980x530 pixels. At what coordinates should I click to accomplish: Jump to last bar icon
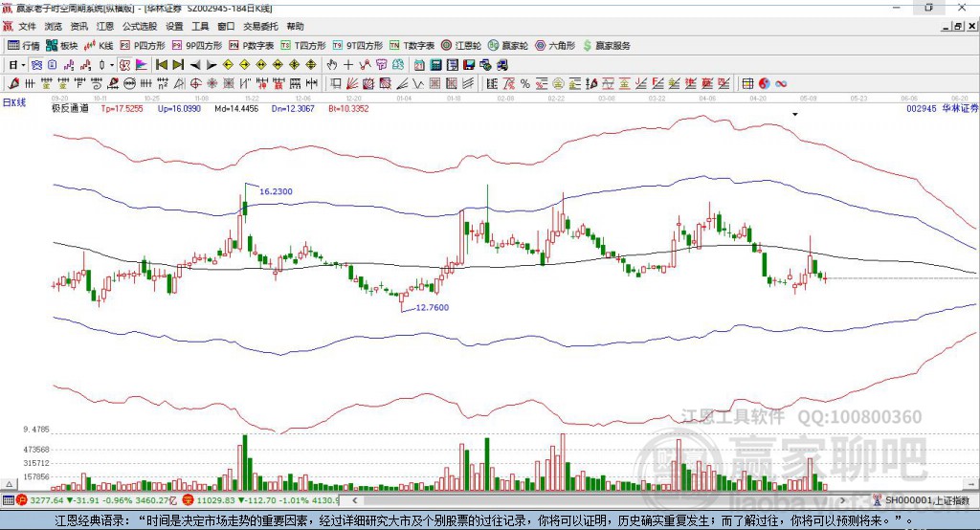[x=178, y=65]
